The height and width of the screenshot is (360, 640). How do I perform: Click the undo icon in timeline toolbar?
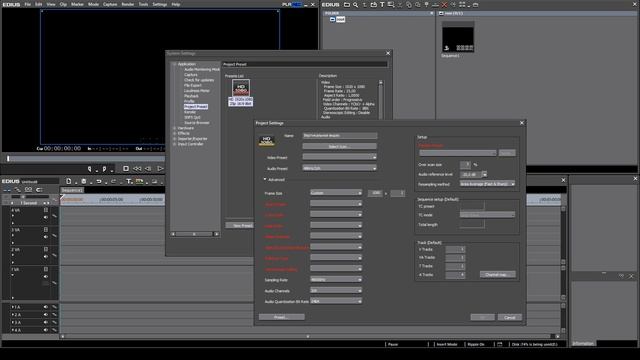(x=99, y=181)
